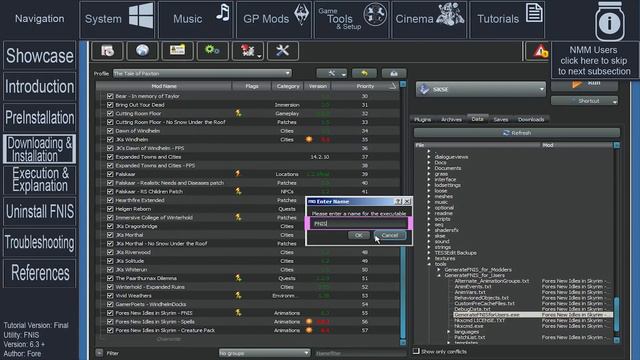Click the Tools puzzle-piece icon
Screen dimensions: 640x360
[x=248, y=51]
